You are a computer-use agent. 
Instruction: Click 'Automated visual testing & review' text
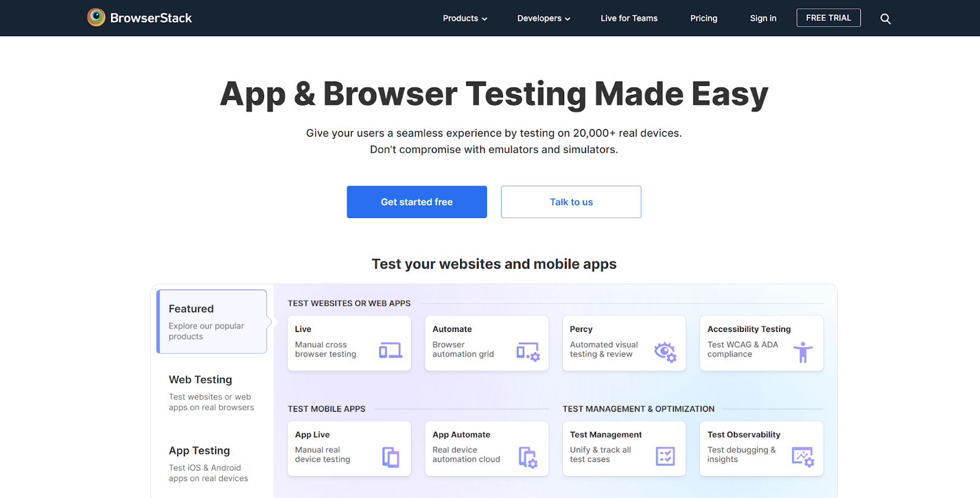(604, 349)
